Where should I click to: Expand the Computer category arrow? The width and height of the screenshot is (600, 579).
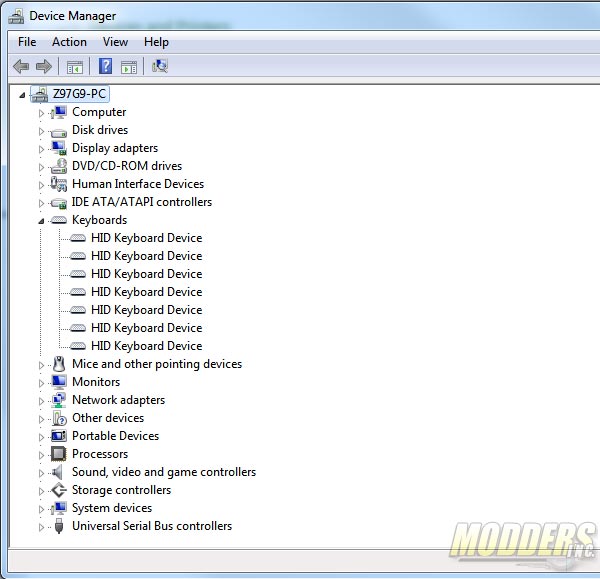coord(41,113)
